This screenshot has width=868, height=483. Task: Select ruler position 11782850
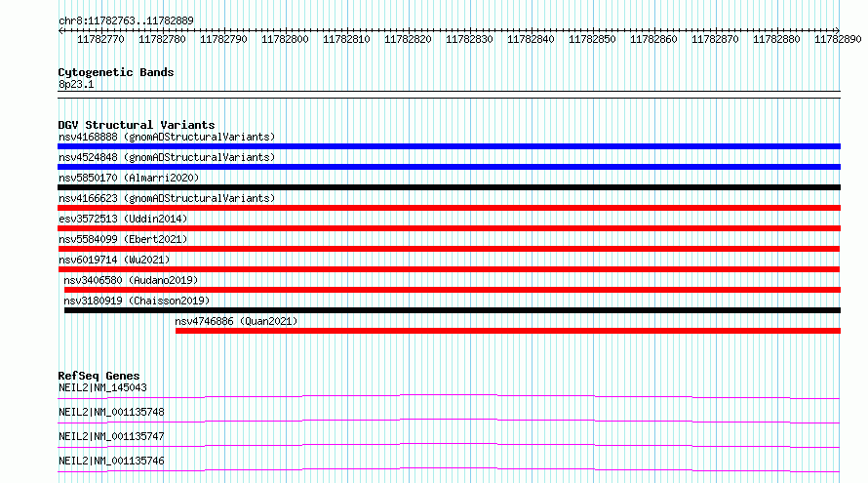point(592,39)
